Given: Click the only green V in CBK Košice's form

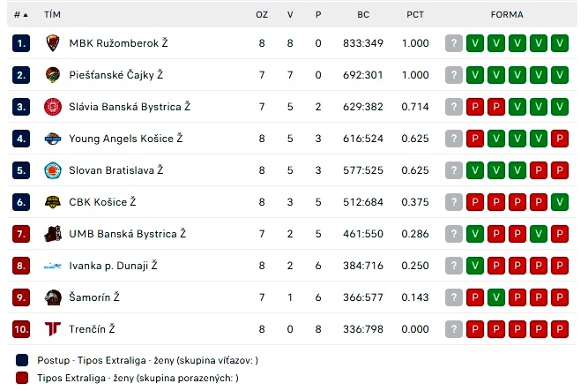Looking at the screenshot, I should tap(560, 202).
